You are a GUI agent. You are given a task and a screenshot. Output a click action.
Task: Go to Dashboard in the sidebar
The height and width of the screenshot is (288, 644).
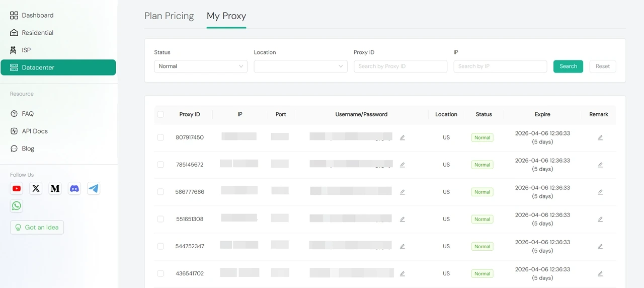tap(58, 15)
